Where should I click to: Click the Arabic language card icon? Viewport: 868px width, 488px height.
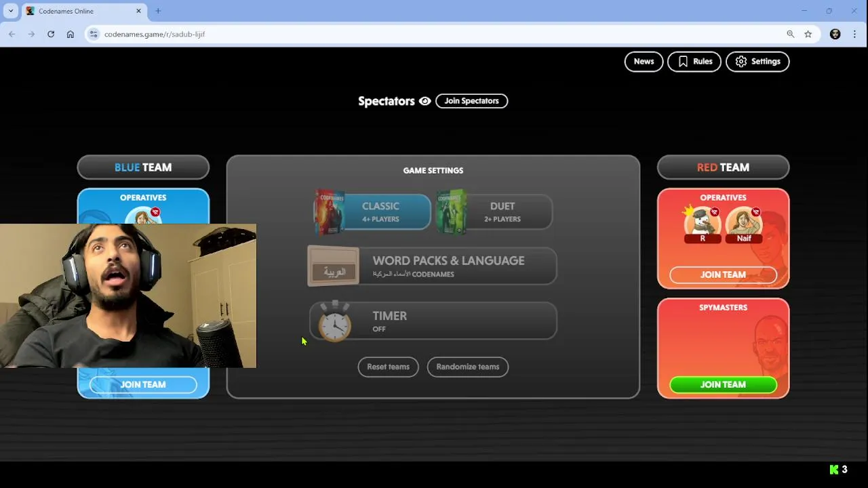pos(333,266)
